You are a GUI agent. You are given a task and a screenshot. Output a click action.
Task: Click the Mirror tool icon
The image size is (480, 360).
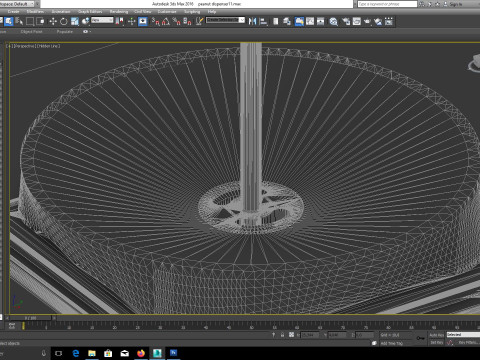coord(252,22)
